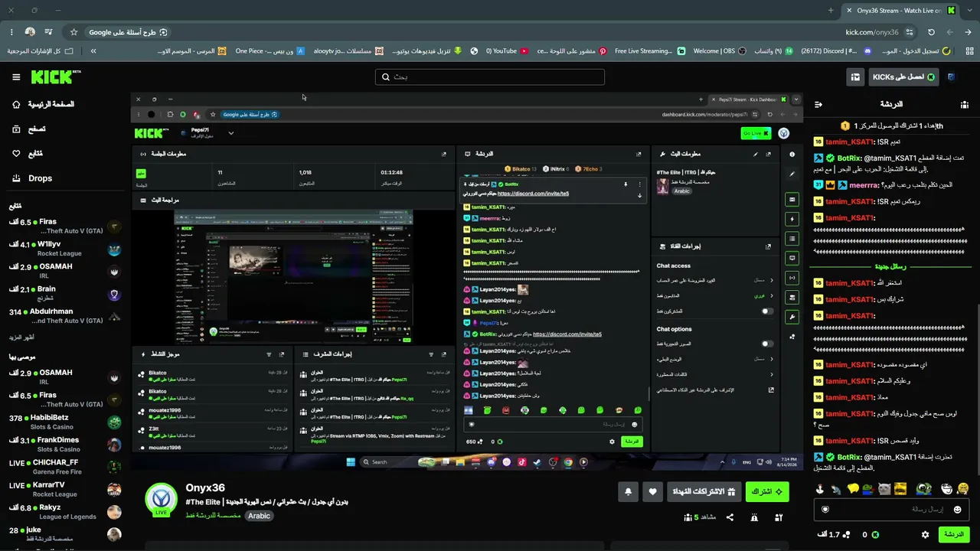This screenshot has width=980, height=551.
Task: Open Abdulrhman's channel in the sidebar
Action: [x=65, y=316]
